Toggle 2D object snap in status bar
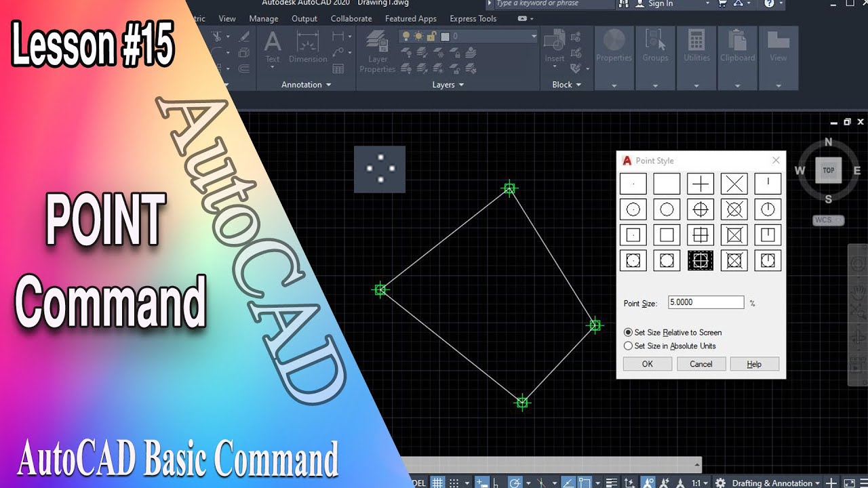This screenshot has height=488, width=868. pyautogui.click(x=584, y=483)
